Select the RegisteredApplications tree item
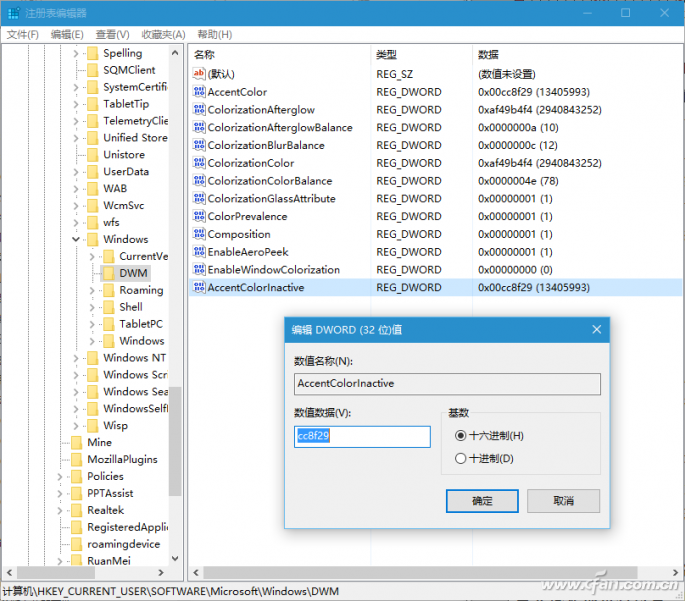 128,527
